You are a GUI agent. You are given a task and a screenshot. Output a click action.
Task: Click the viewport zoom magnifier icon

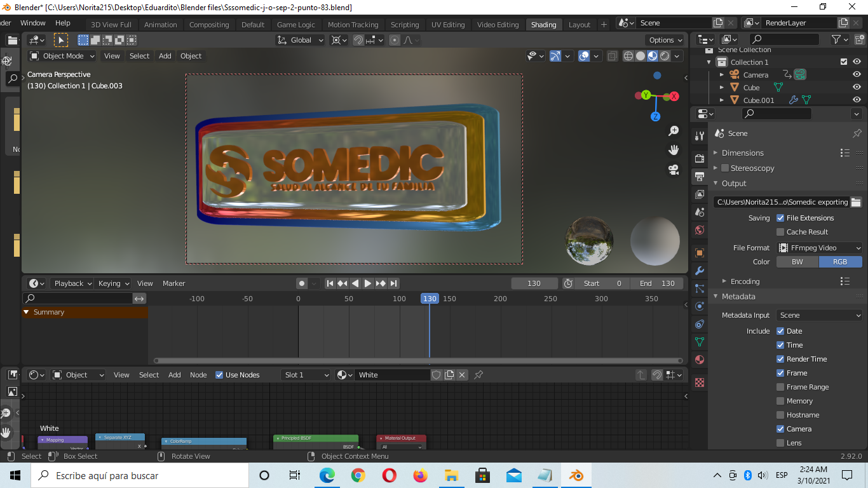pyautogui.click(x=674, y=131)
